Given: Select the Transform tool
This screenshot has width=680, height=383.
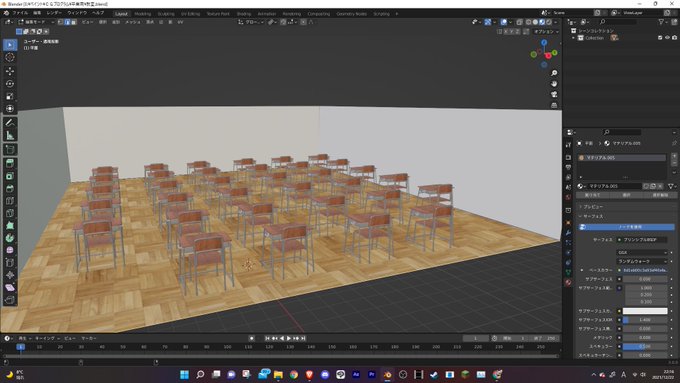Looking at the screenshot, I should coord(10,109).
